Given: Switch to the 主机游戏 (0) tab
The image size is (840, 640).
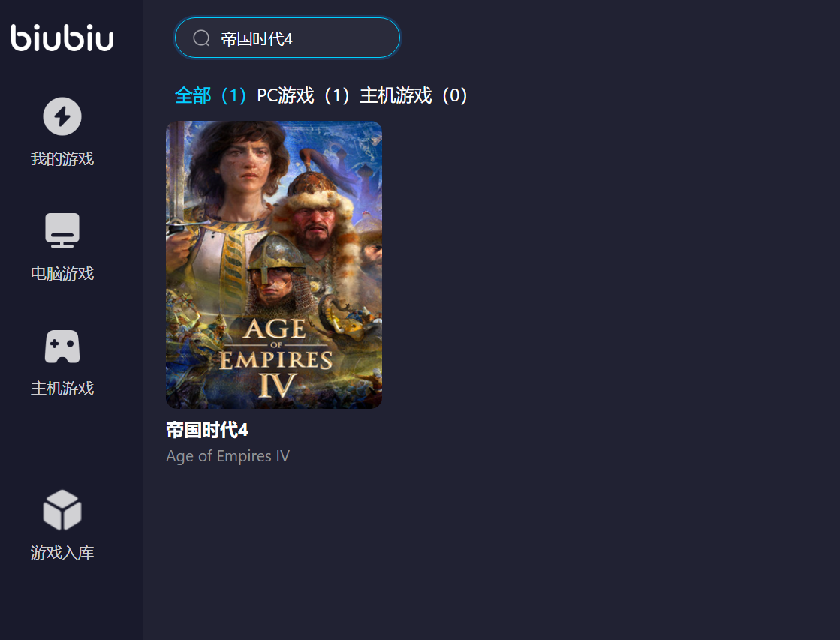Looking at the screenshot, I should coord(414,95).
